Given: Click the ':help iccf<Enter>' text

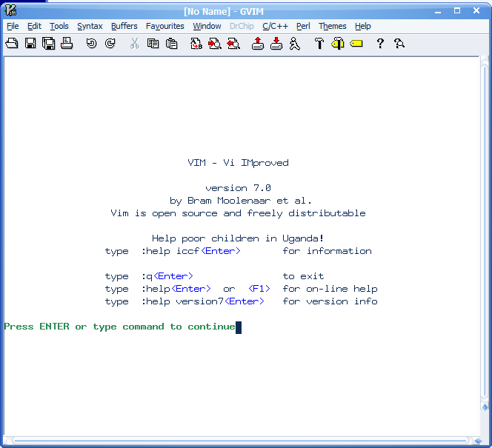Looking at the screenshot, I should click(x=190, y=251).
